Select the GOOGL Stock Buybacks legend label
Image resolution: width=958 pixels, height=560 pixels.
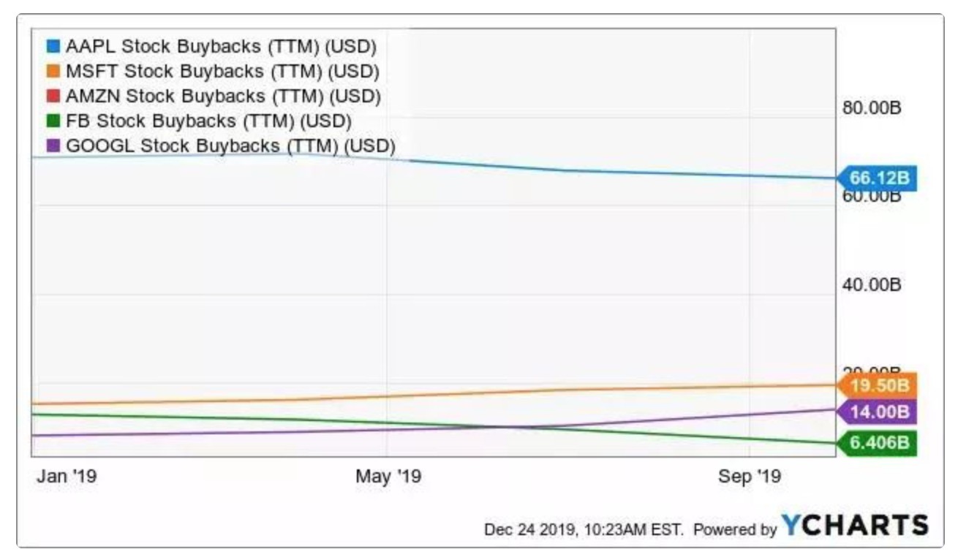coord(230,144)
